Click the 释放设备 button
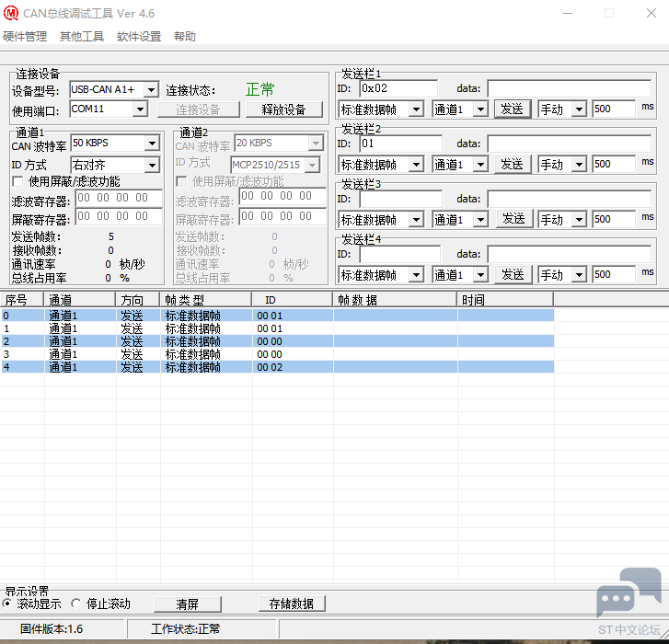 point(283,110)
